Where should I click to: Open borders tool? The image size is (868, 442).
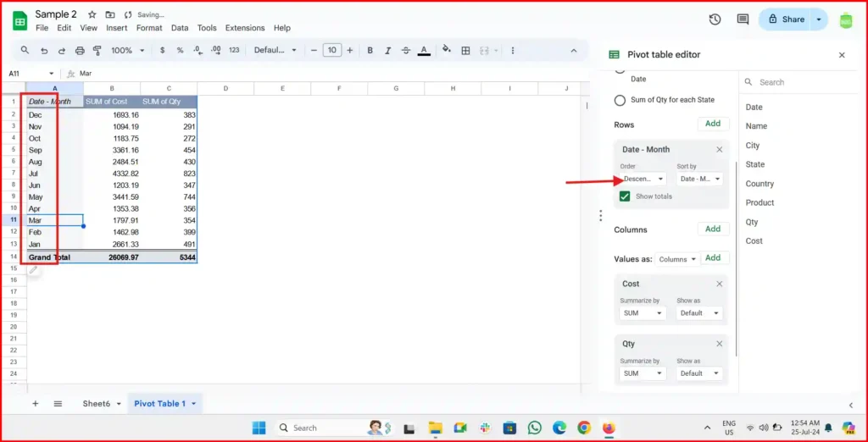465,50
